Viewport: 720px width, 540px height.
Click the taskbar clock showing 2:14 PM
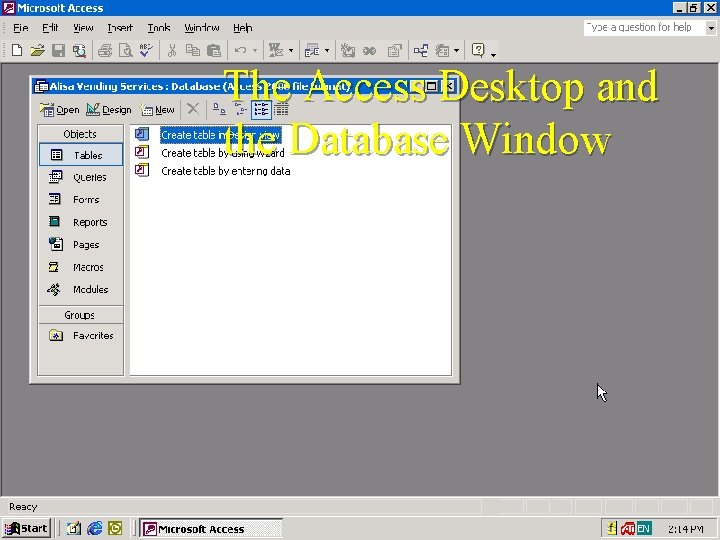pos(686,529)
